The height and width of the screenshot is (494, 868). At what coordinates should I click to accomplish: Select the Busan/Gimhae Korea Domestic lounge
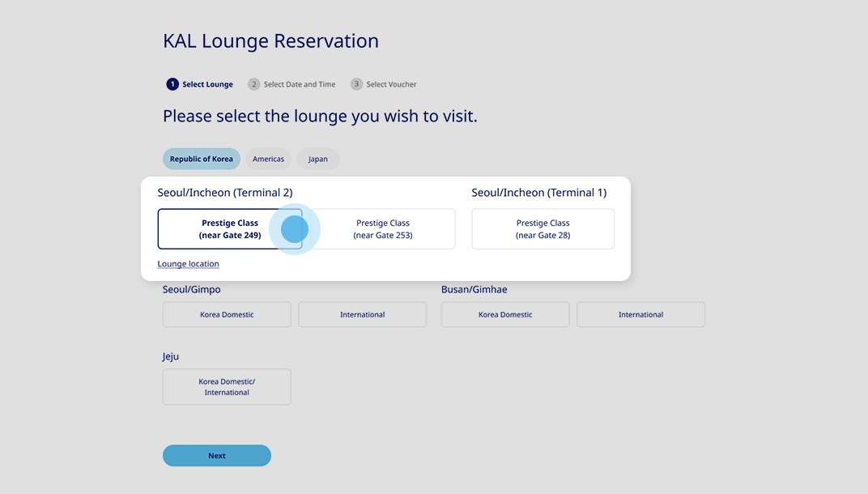point(504,314)
